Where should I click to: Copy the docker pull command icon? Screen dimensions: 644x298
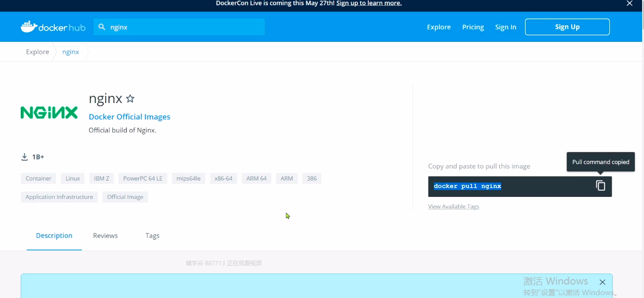[601, 186]
